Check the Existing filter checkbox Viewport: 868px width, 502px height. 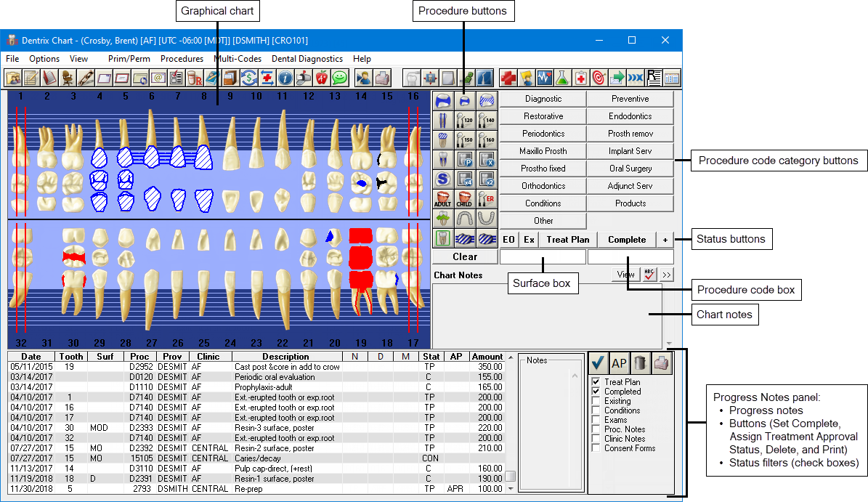coord(596,401)
